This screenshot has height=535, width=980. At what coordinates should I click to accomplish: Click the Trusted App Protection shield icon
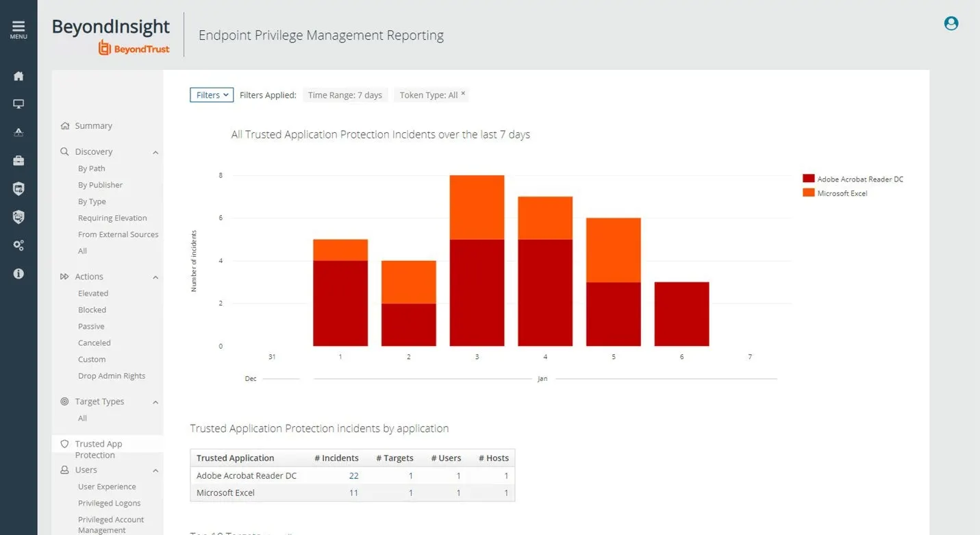tap(65, 444)
